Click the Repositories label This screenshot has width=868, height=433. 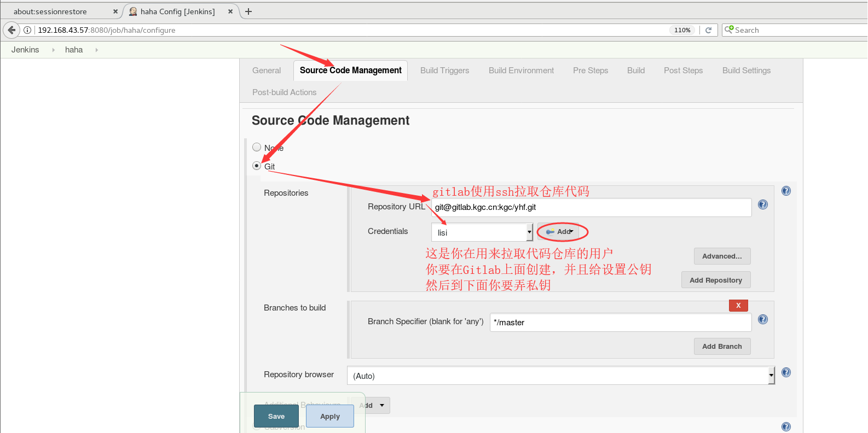pyautogui.click(x=286, y=193)
